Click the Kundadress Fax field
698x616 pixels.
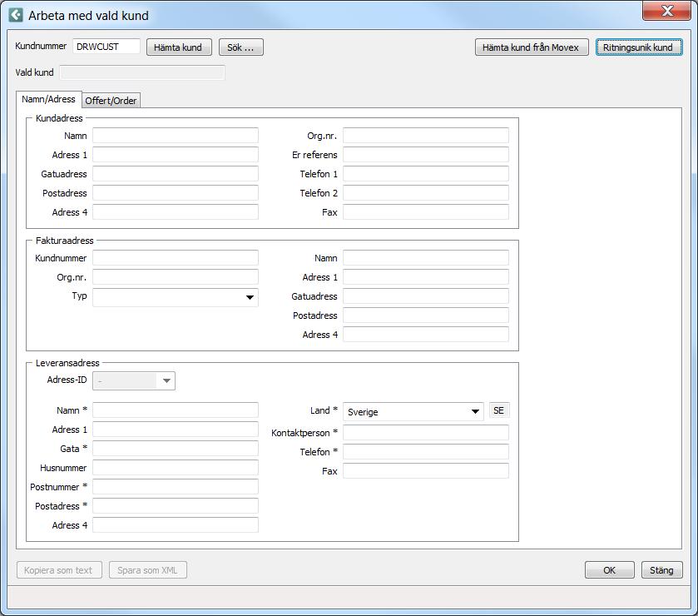[426, 212]
